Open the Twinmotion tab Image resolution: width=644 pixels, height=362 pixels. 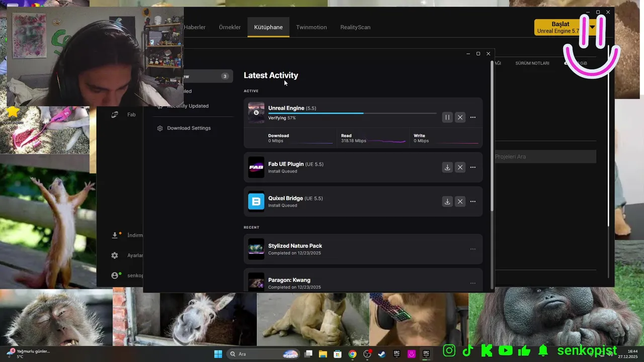tap(311, 27)
